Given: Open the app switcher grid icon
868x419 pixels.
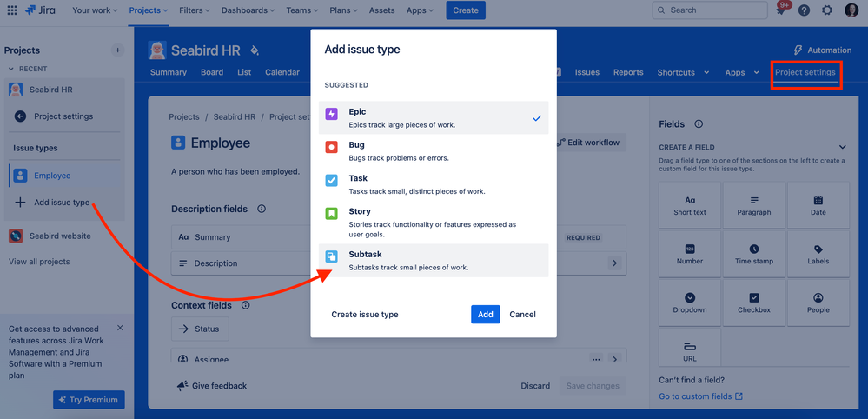Looking at the screenshot, I should [11, 10].
